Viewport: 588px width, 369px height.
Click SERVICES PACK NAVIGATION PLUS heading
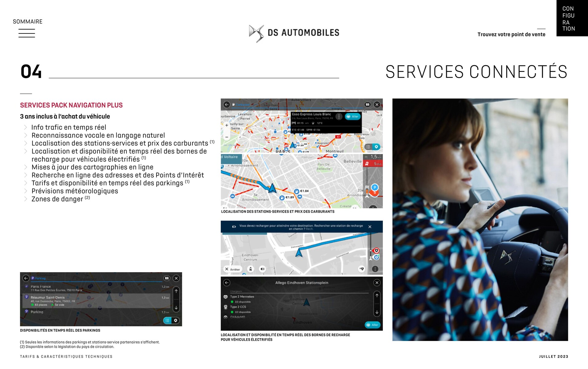point(71,105)
